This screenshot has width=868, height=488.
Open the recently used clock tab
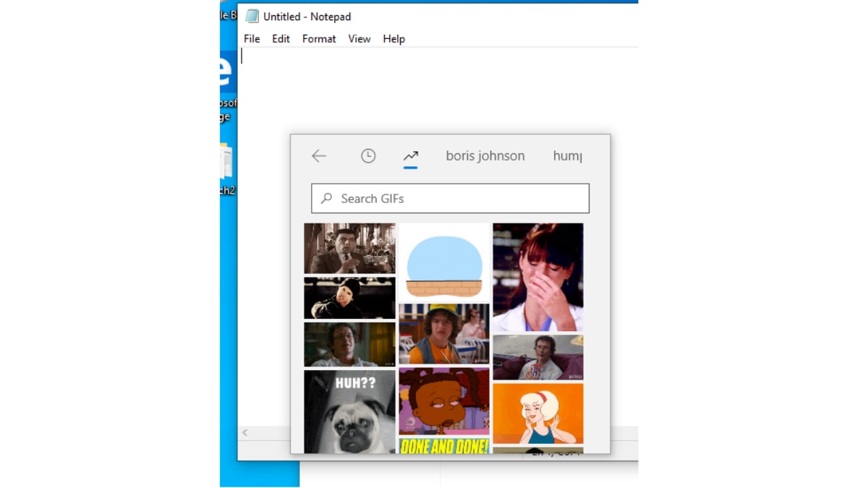368,156
